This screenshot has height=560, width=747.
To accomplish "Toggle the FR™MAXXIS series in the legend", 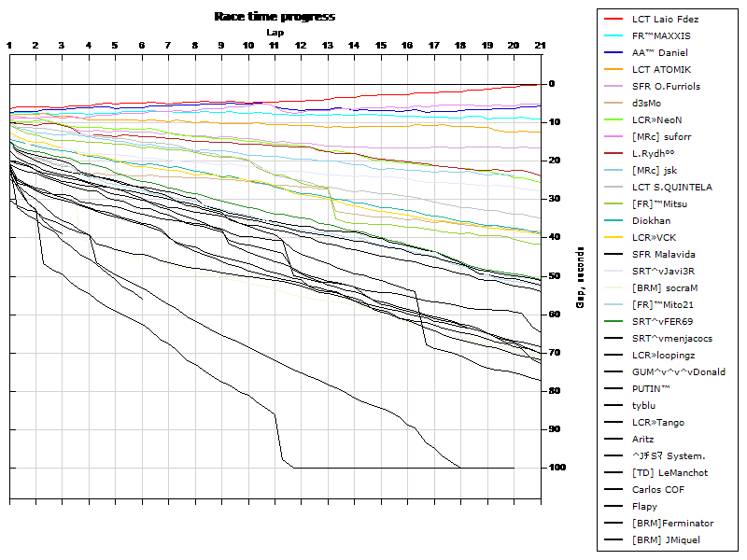I will coord(663,35).
